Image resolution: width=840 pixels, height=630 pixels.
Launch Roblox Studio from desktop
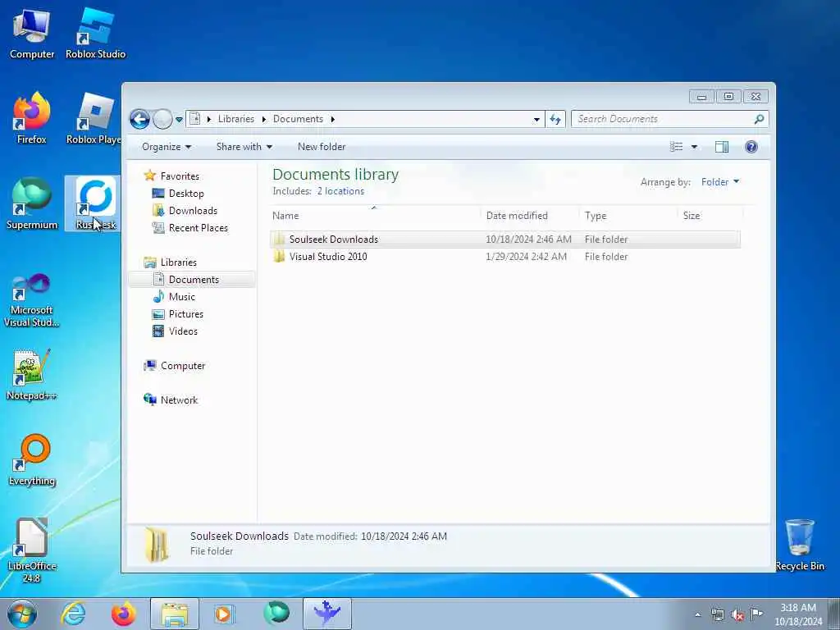click(x=95, y=34)
